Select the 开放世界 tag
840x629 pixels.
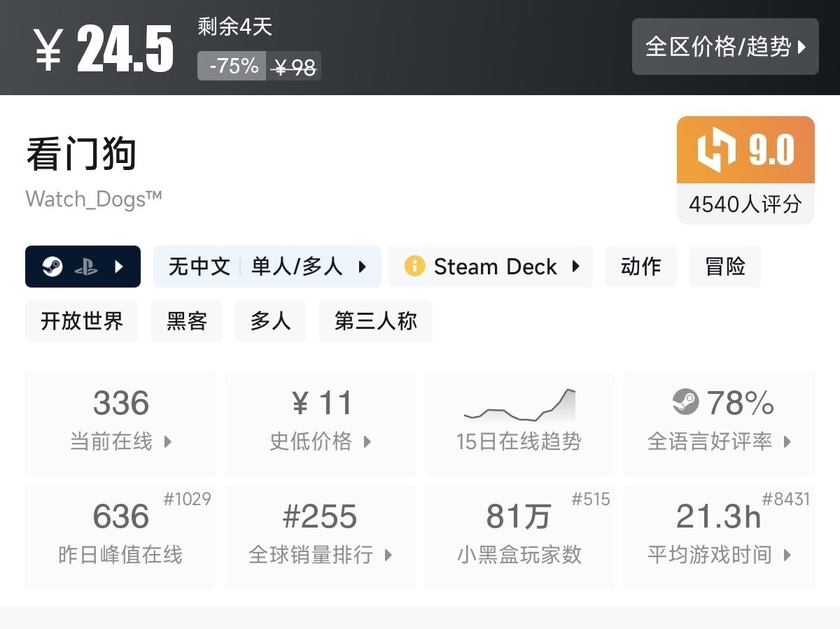[x=82, y=321]
